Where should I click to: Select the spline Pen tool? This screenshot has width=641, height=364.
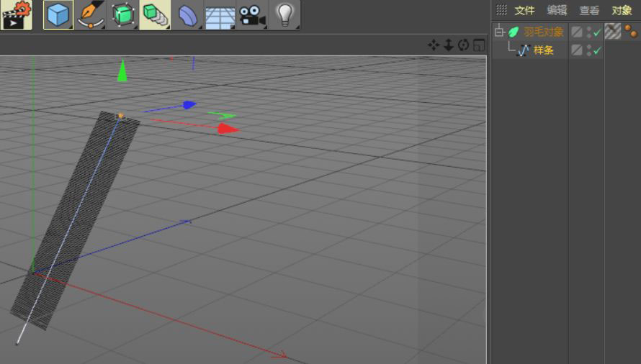[90, 15]
